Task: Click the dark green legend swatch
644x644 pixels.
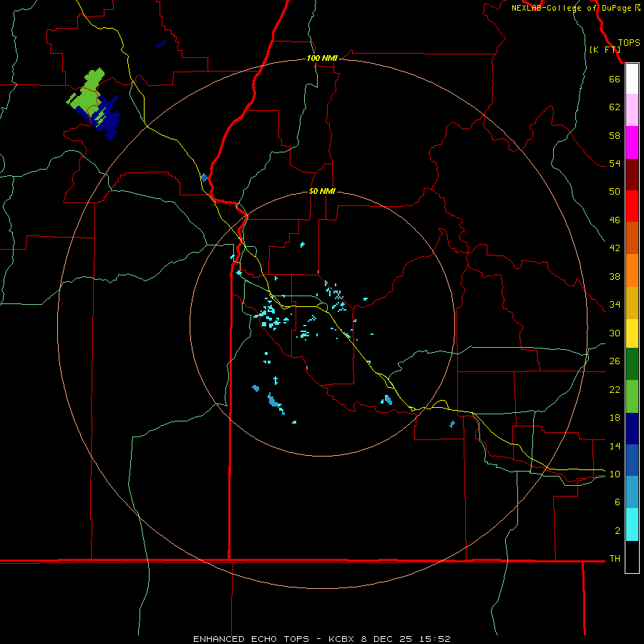Action: (x=632, y=364)
